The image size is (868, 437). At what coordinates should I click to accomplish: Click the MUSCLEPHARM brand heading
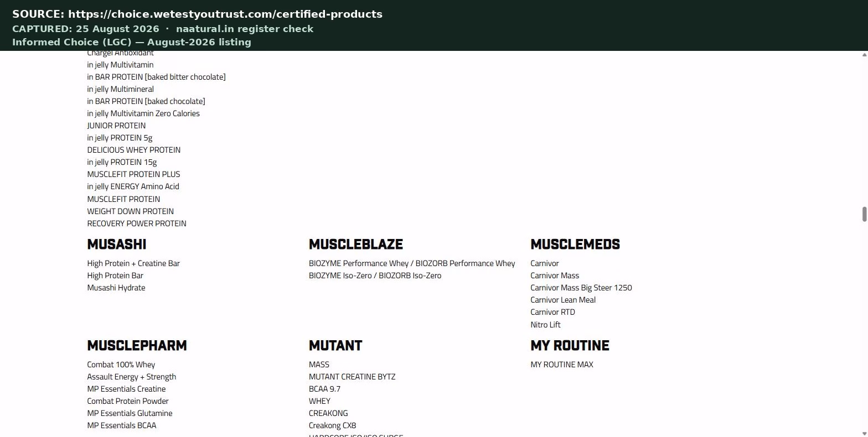(x=137, y=345)
